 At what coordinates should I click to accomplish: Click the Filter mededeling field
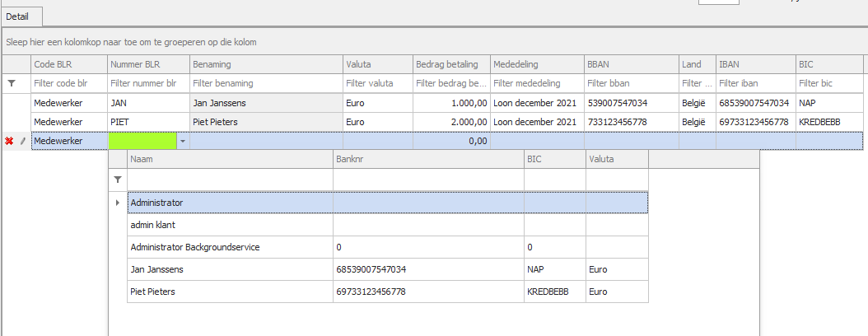[x=537, y=83]
